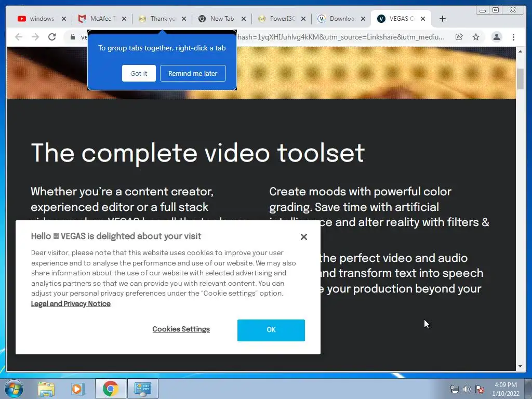This screenshot has width=532, height=399.
Task: Open the Chrome profile menu
Action: click(x=497, y=37)
